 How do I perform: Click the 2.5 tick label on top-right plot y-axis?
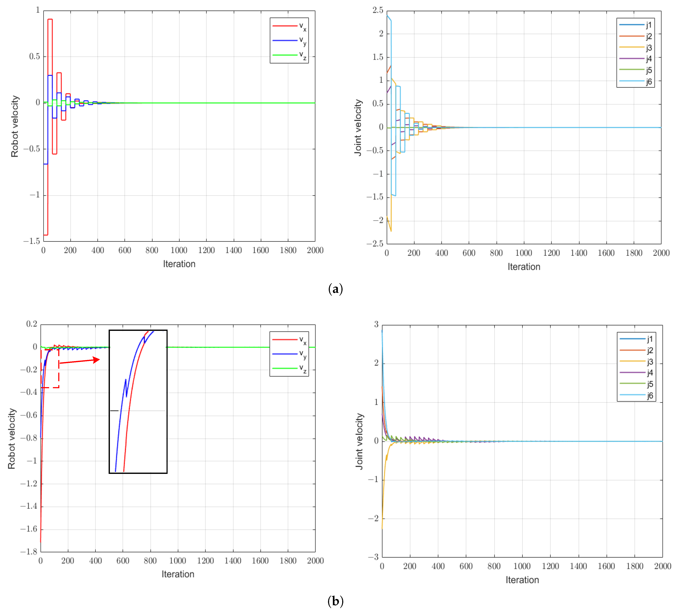pos(378,10)
